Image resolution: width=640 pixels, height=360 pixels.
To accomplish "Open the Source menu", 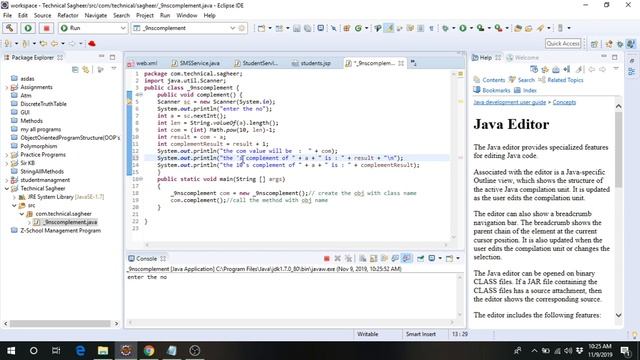I will (x=42, y=16).
